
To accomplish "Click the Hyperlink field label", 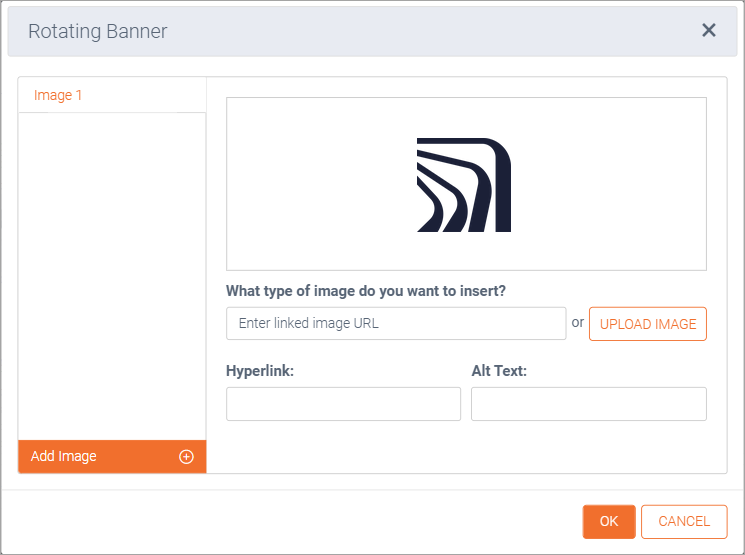I will [x=260, y=371].
